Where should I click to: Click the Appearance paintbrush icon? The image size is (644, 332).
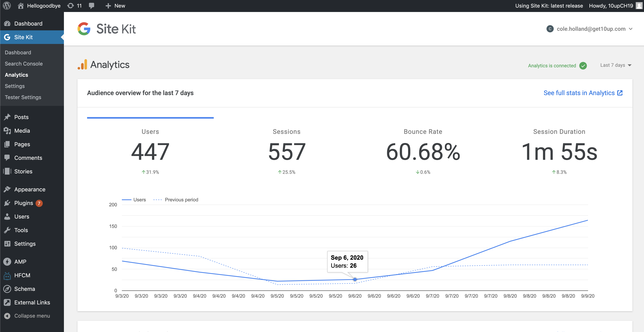[7, 190]
